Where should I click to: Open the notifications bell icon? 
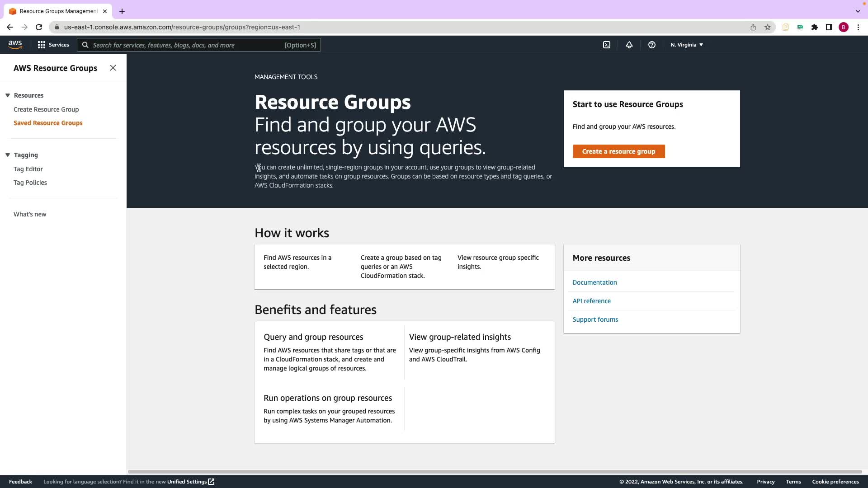(x=629, y=45)
